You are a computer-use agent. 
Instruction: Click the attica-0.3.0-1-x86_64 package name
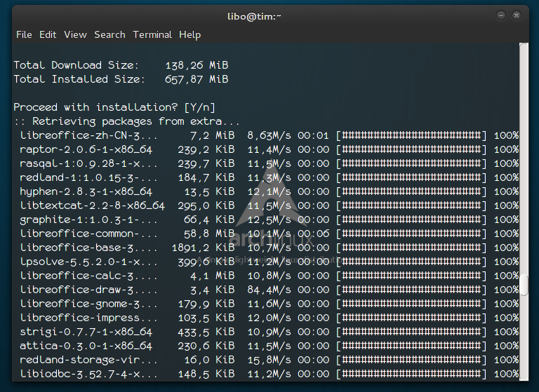pos(86,346)
